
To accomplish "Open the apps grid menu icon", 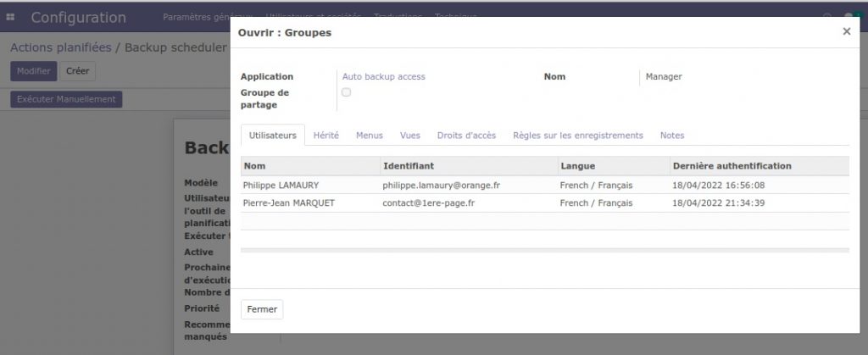I will click(10, 17).
